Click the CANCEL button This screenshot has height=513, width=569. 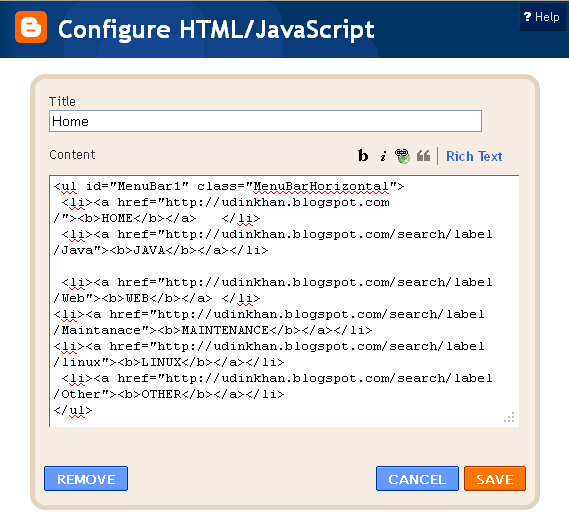[417, 479]
